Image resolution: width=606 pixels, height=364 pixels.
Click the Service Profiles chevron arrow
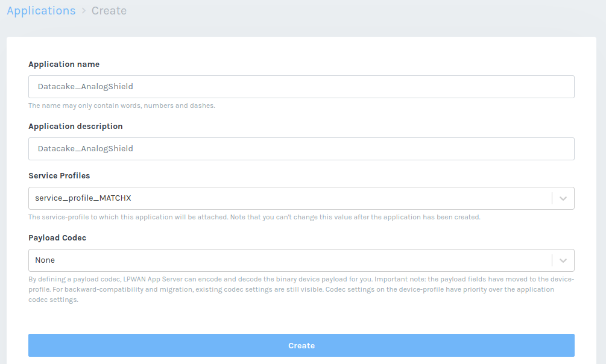click(x=563, y=198)
